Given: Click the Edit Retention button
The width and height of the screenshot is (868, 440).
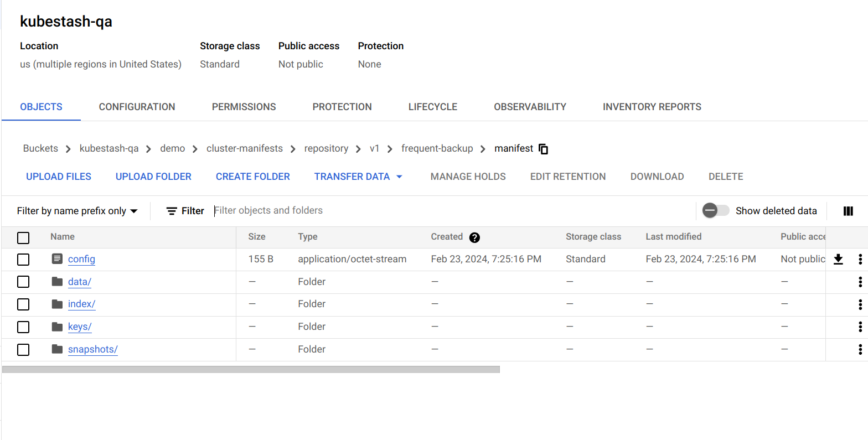Looking at the screenshot, I should point(568,177).
